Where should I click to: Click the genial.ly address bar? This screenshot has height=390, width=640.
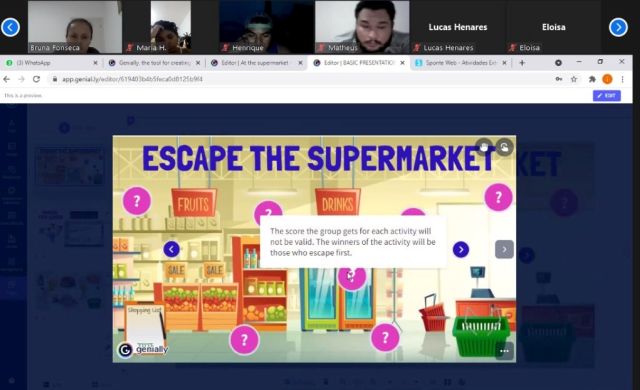coord(302,79)
